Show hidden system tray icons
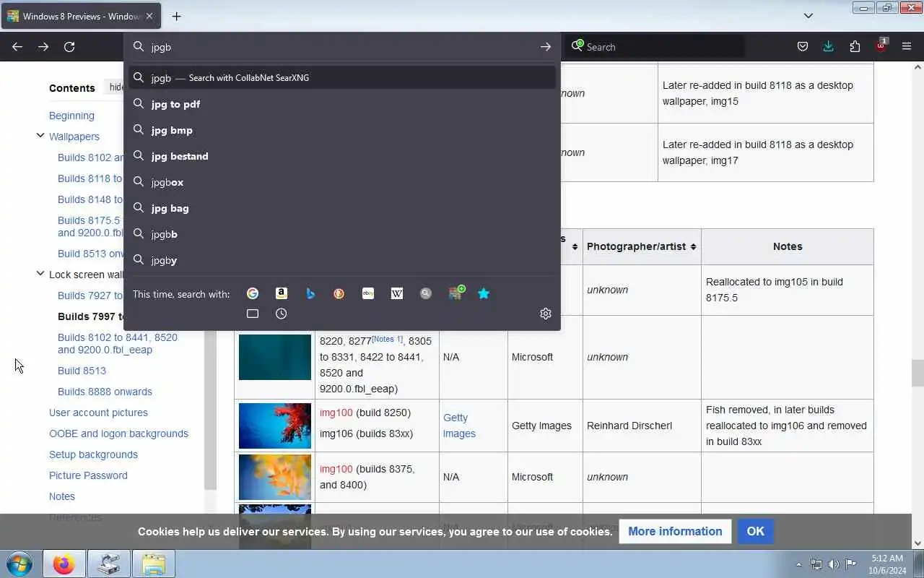924x578 pixels. (798, 564)
